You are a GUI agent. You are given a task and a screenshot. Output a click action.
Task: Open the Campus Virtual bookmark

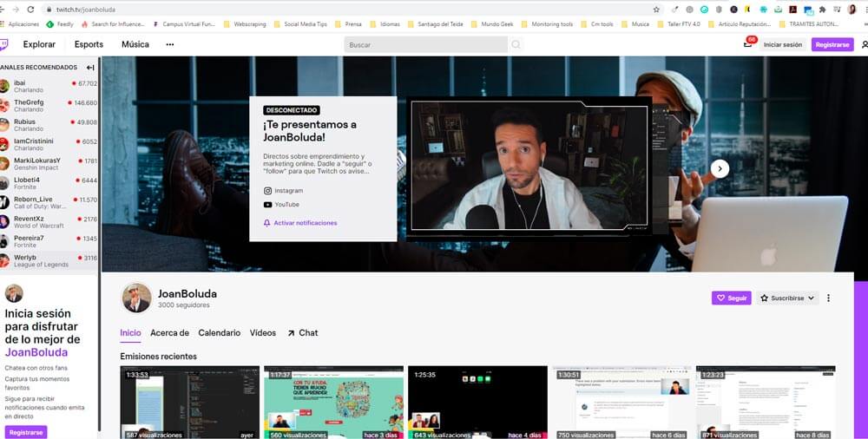[185, 24]
